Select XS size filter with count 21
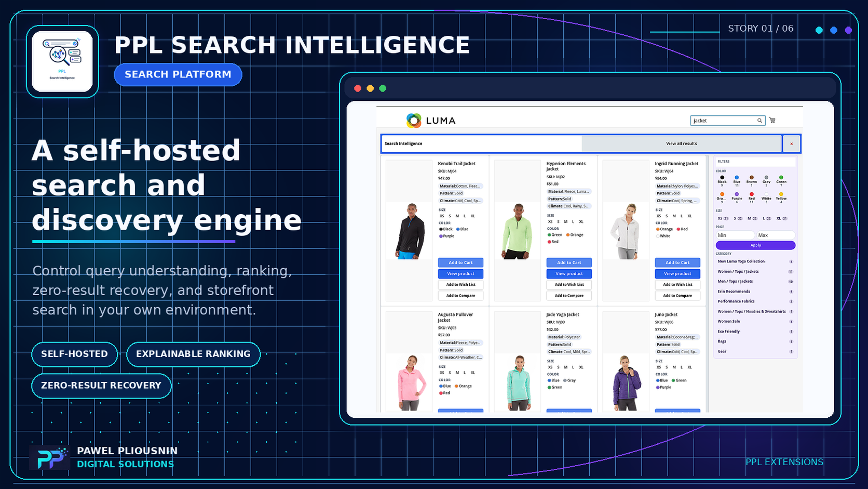 coord(723,218)
